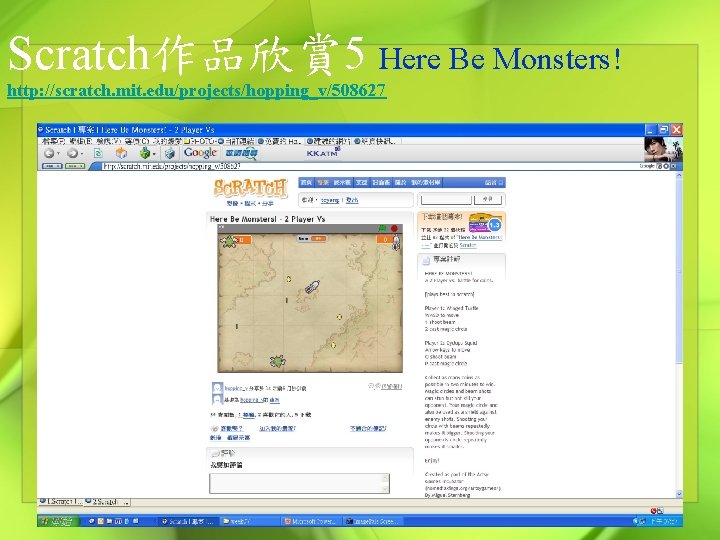The image size is (720, 540).
Task: Open the ImagePals Screen capture taskbar item
Action: click(372, 521)
